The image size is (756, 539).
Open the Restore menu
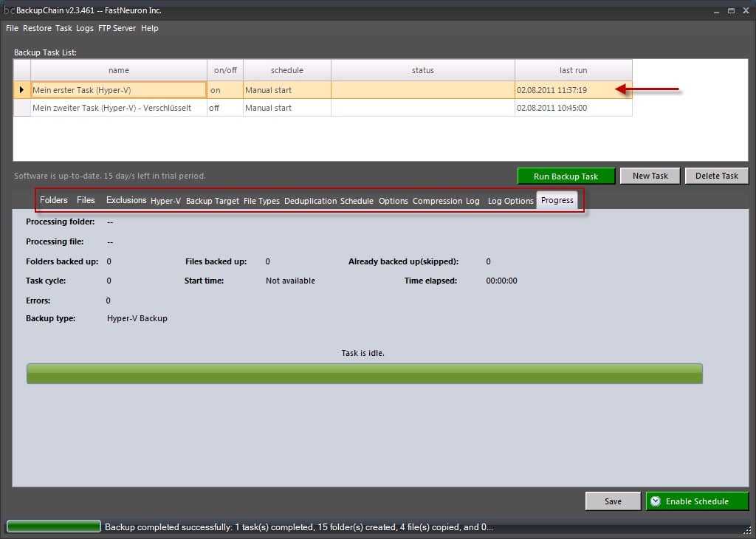click(x=37, y=28)
